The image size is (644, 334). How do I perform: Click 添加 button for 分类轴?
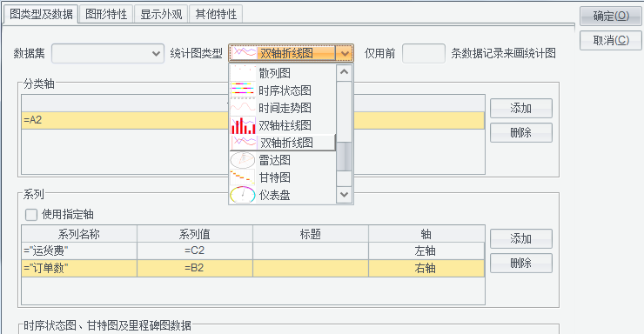(520, 109)
